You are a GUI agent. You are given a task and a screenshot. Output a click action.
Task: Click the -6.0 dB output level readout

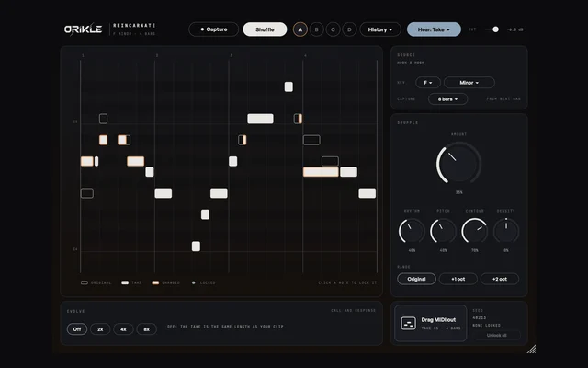(x=515, y=29)
